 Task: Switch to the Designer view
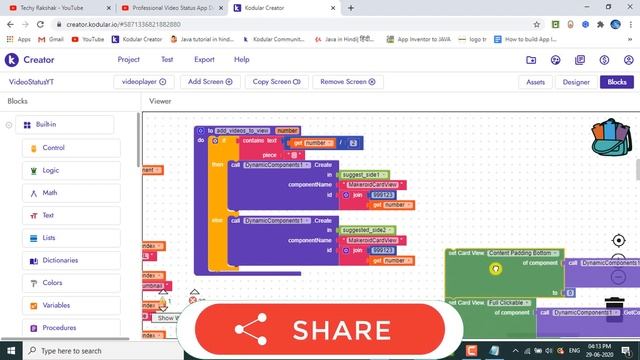pyautogui.click(x=576, y=82)
